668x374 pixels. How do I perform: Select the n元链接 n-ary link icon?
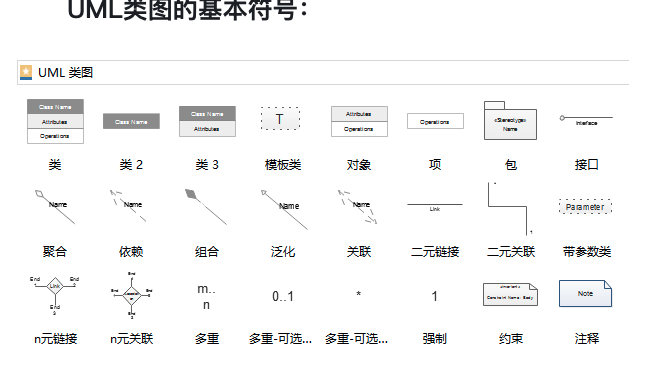point(55,295)
